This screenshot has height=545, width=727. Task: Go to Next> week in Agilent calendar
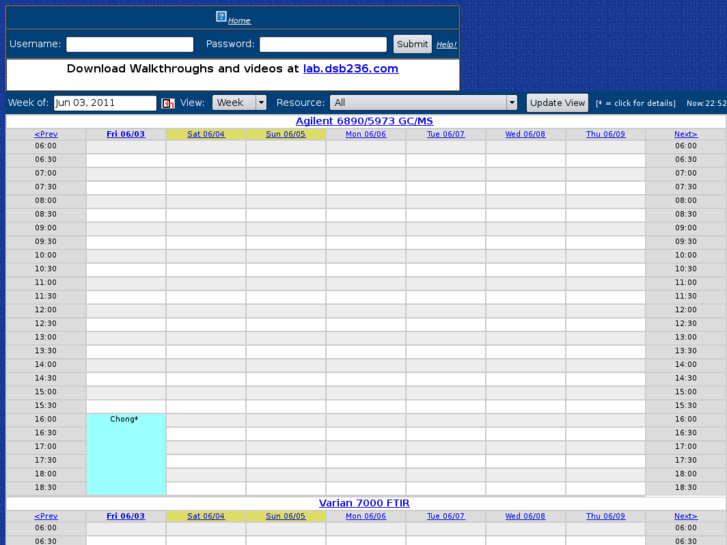tap(686, 134)
